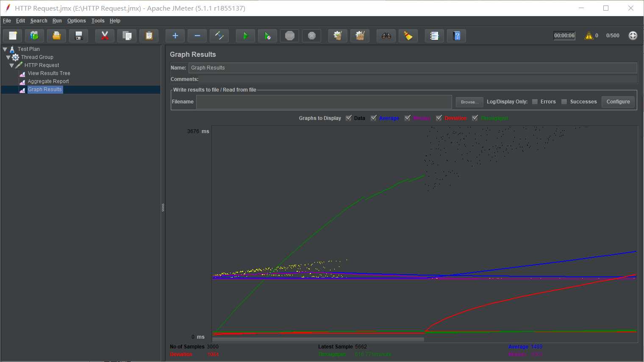Screen dimensions: 644x362
Task: Open the Search menu
Action: (x=39, y=21)
